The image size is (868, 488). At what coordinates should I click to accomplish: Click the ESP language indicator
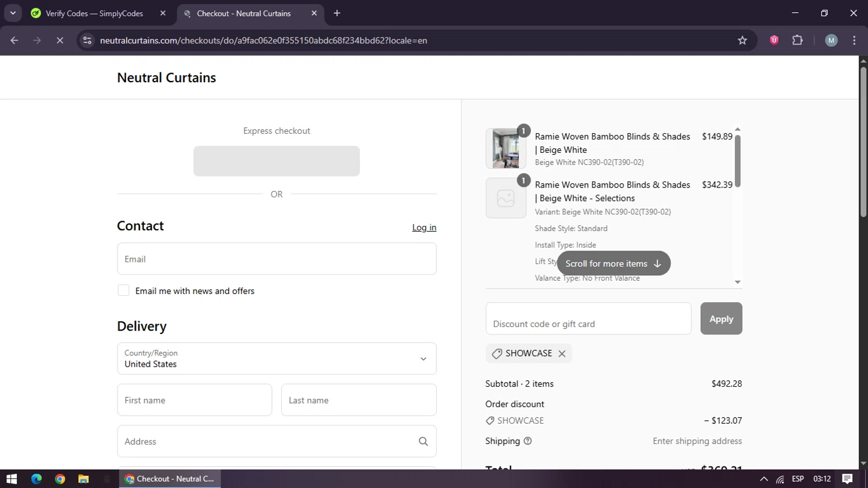point(798,479)
